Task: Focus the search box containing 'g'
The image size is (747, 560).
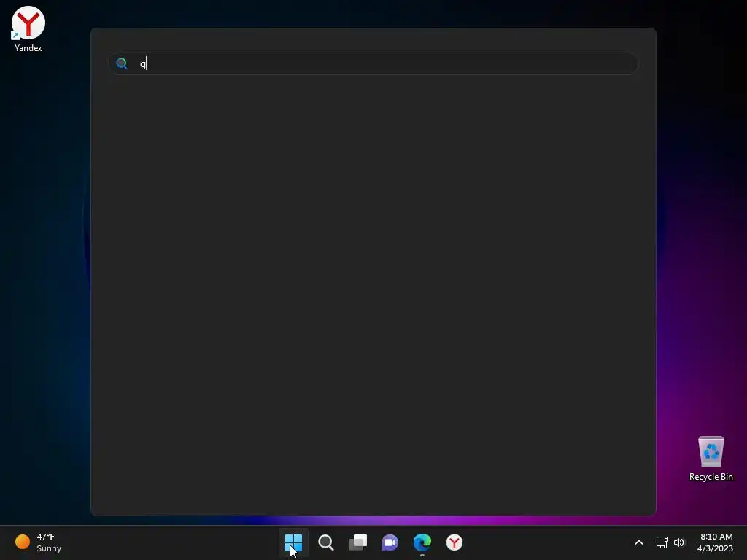Action: [373, 63]
